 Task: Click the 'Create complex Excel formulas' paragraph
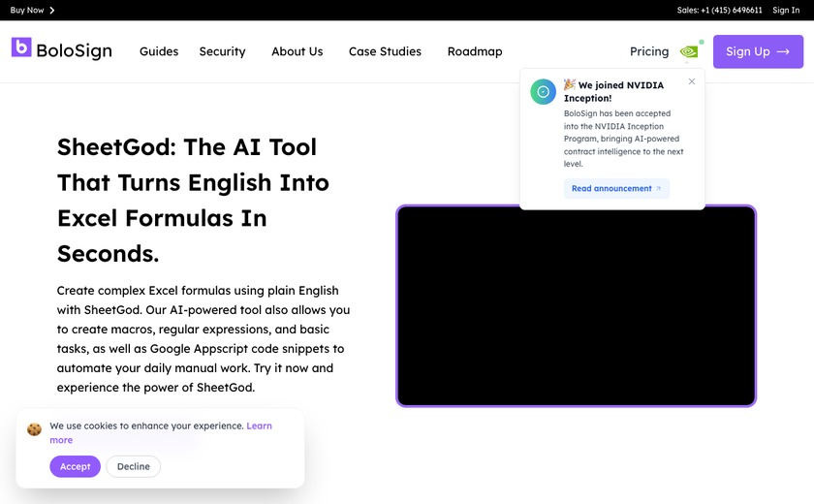(x=203, y=339)
